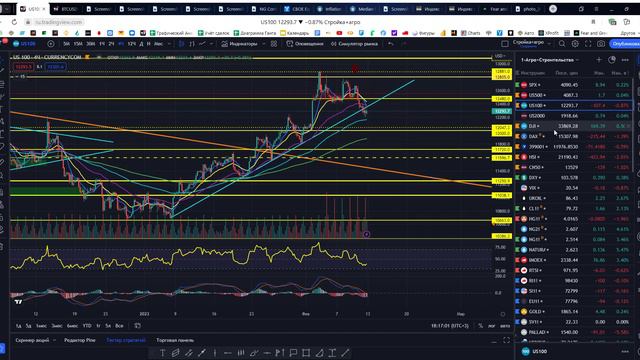Image resolution: width=640 pixels, height=360 pixels.
Task: Open the quick search magnifier icon
Action: pos(562,44)
